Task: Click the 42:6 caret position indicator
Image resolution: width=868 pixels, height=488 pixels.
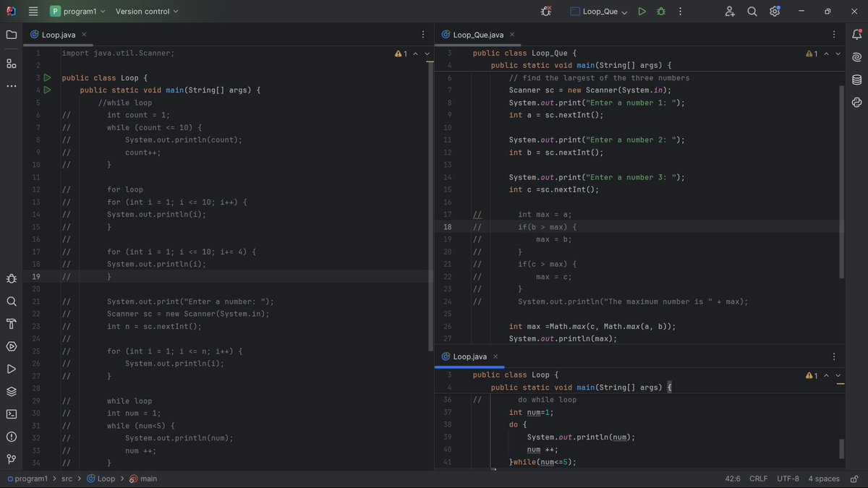Action: tap(732, 479)
